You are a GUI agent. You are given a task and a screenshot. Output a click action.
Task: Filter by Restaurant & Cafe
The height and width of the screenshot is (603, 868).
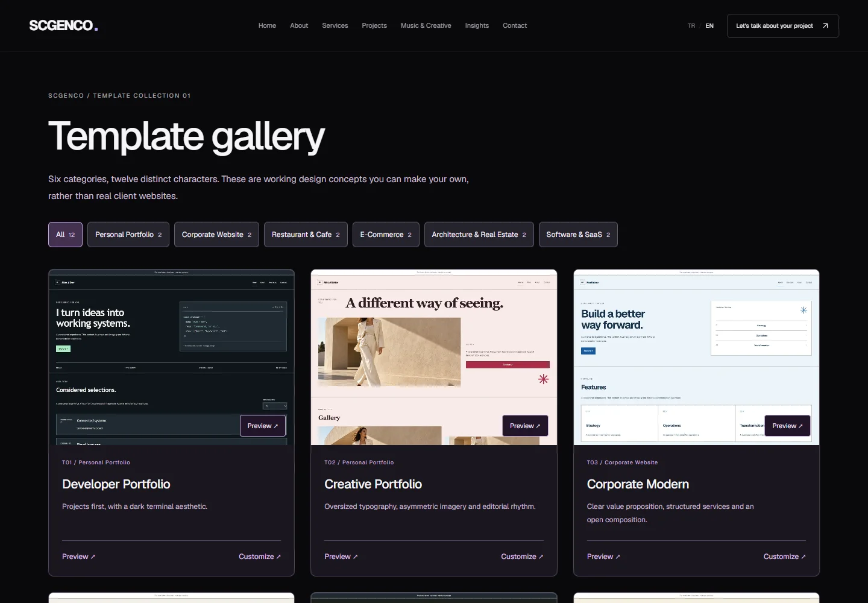306,235
